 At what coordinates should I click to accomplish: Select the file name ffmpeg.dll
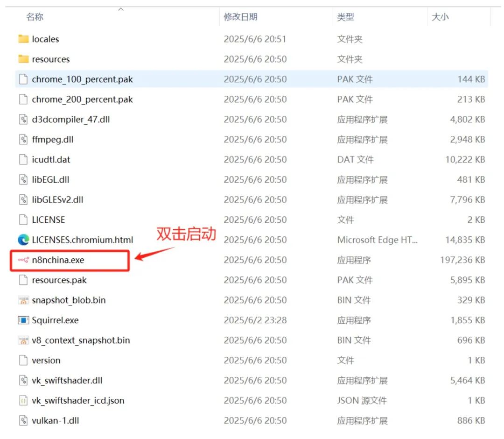[x=53, y=140]
